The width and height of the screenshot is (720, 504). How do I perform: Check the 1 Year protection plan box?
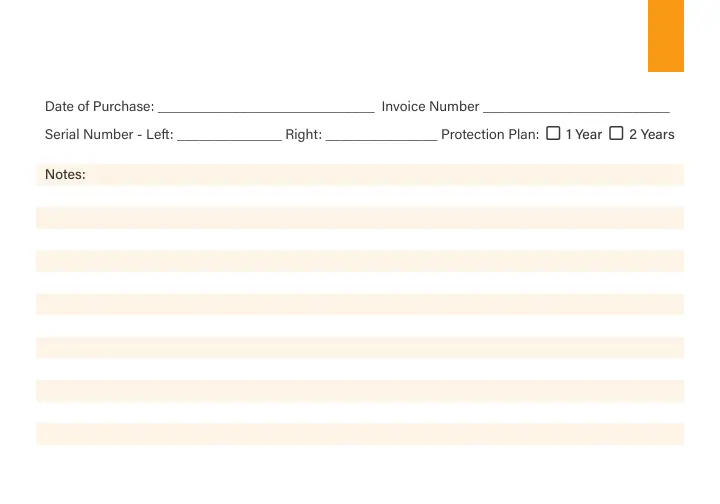(553, 133)
